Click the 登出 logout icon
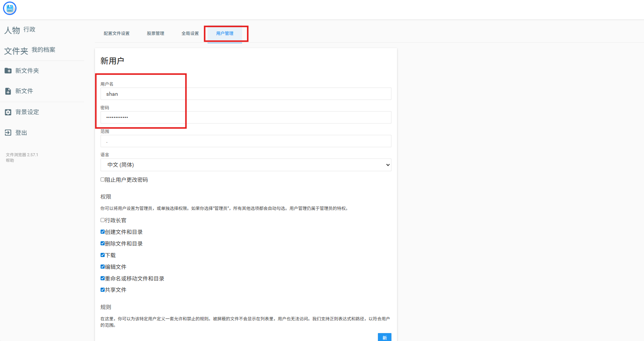The width and height of the screenshot is (644, 341). click(x=8, y=133)
